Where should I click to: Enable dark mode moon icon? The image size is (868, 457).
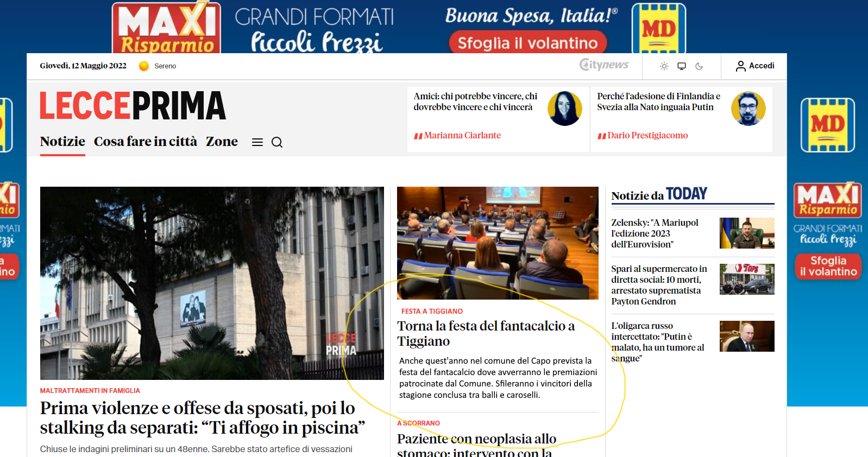click(x=699, y=66)
